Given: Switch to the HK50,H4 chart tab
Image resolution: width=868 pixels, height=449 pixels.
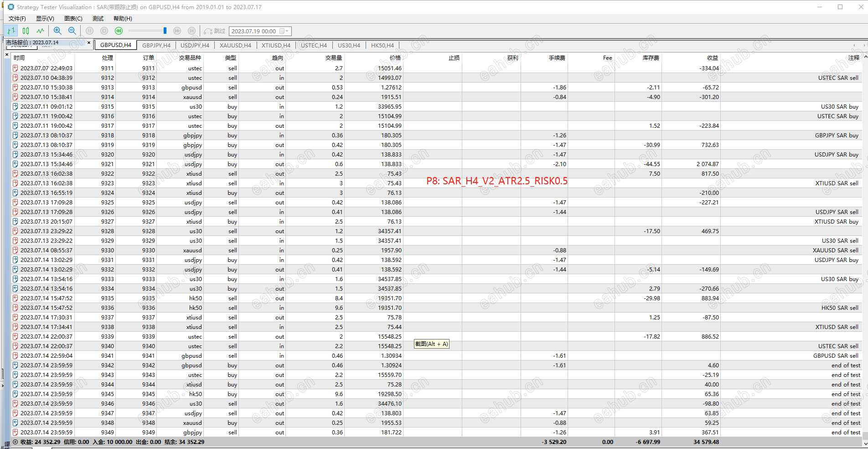Looking at the screenshot, I should 382,45.
